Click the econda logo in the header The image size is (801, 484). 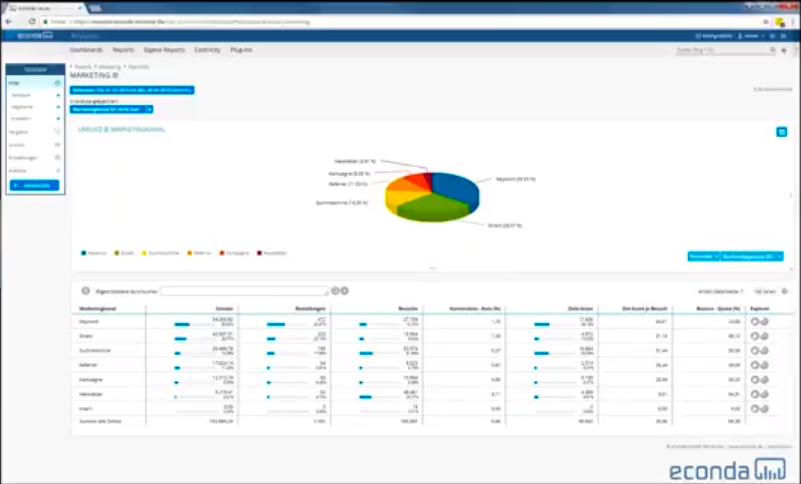coord(35,36)
